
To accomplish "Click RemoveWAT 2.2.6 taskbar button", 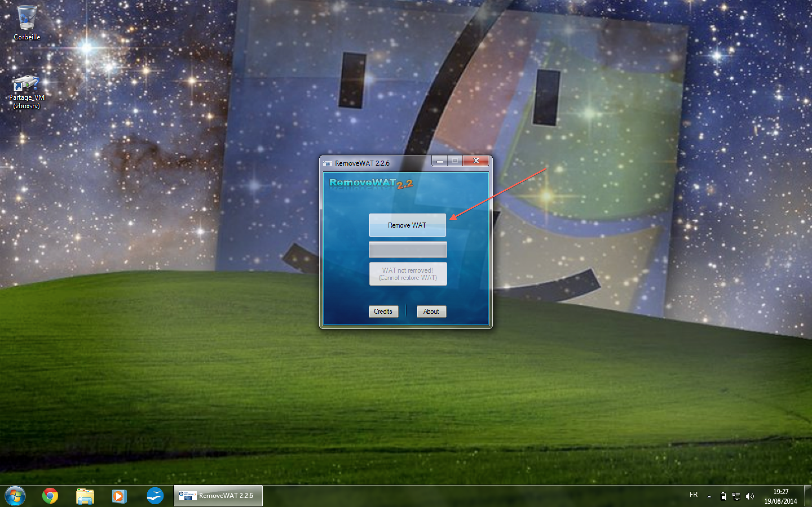I will coord(218,496).
